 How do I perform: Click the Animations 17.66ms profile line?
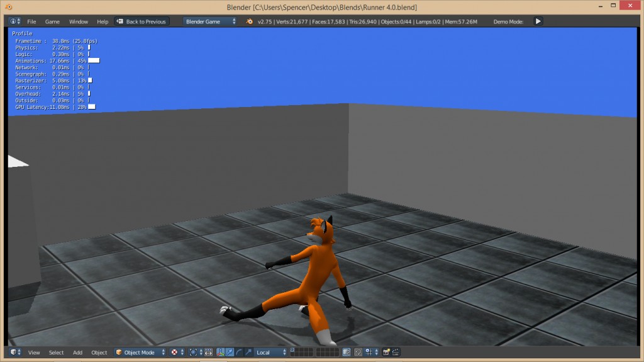[x=57, y=61]
